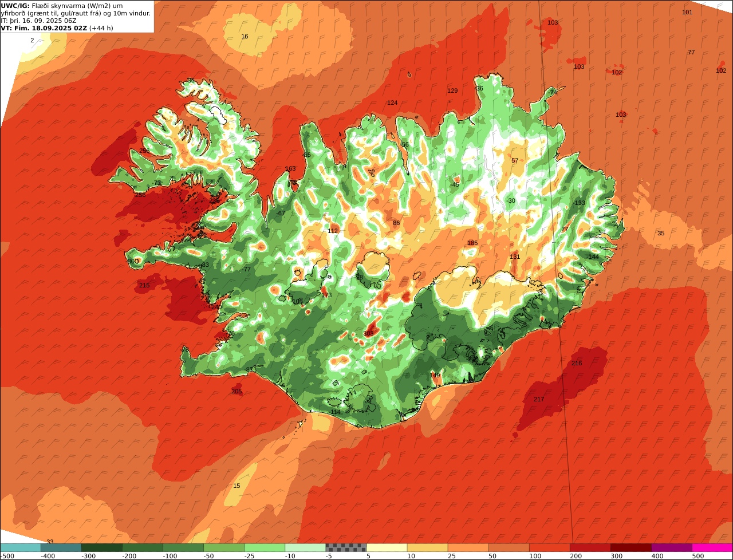The image size is (733, 560).
Task: Click the map value '33' at the bottom left
Action: point(50,542)
